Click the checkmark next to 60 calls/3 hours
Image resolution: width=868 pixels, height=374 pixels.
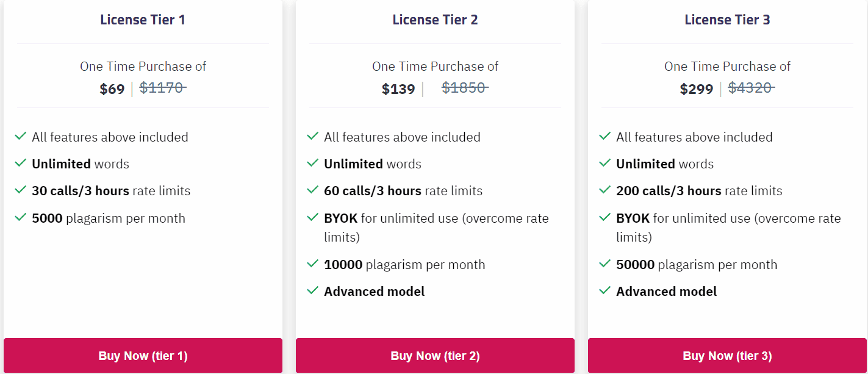[312, 190]
